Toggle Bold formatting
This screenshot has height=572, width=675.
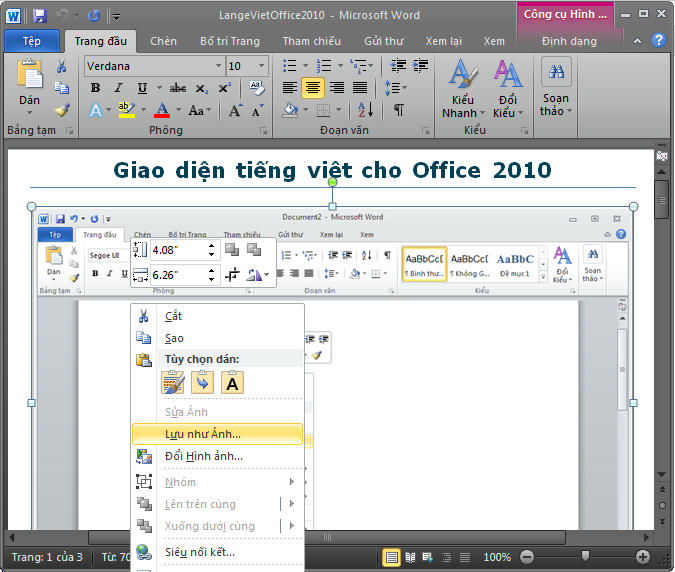96,88
